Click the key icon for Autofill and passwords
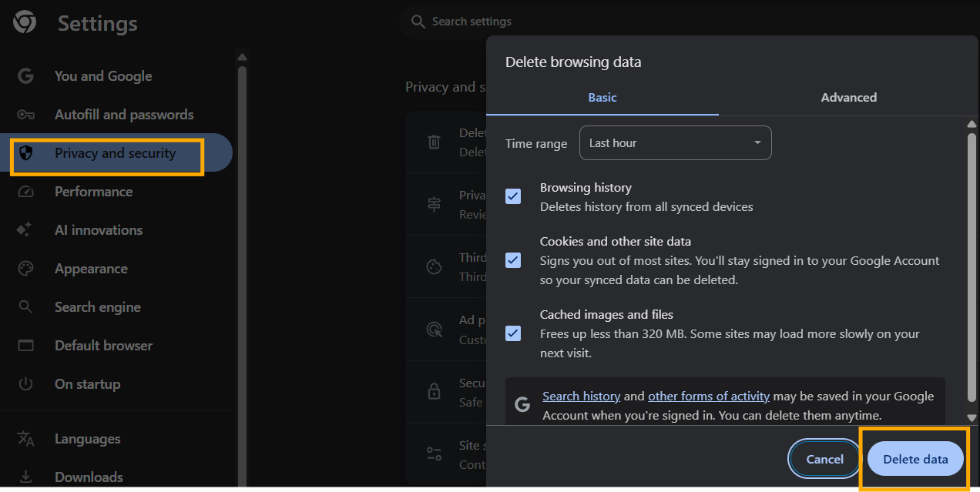Viewport: 980px width, 492px height. coord(25,115)
